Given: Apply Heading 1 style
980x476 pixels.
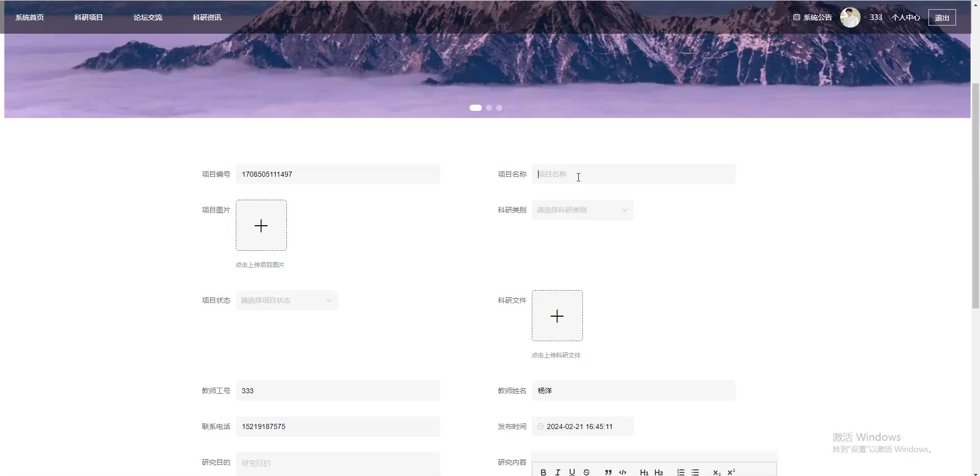Looking at the screenshot, I should [644, 472].
